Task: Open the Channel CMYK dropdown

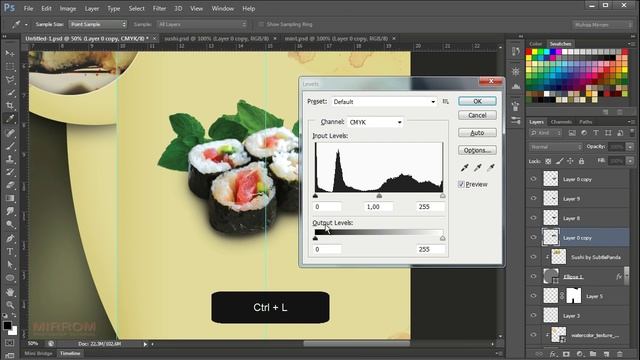Action: pos(376,122)
